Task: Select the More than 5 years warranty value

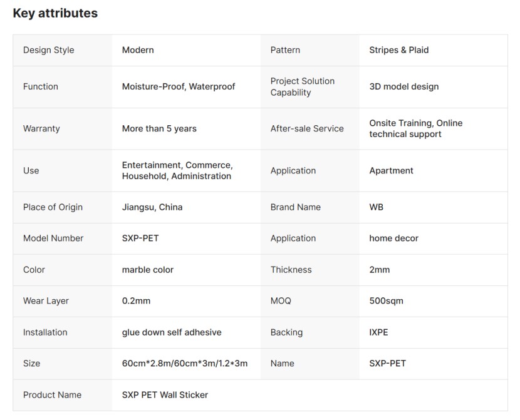Action: (x=159, y=129)
